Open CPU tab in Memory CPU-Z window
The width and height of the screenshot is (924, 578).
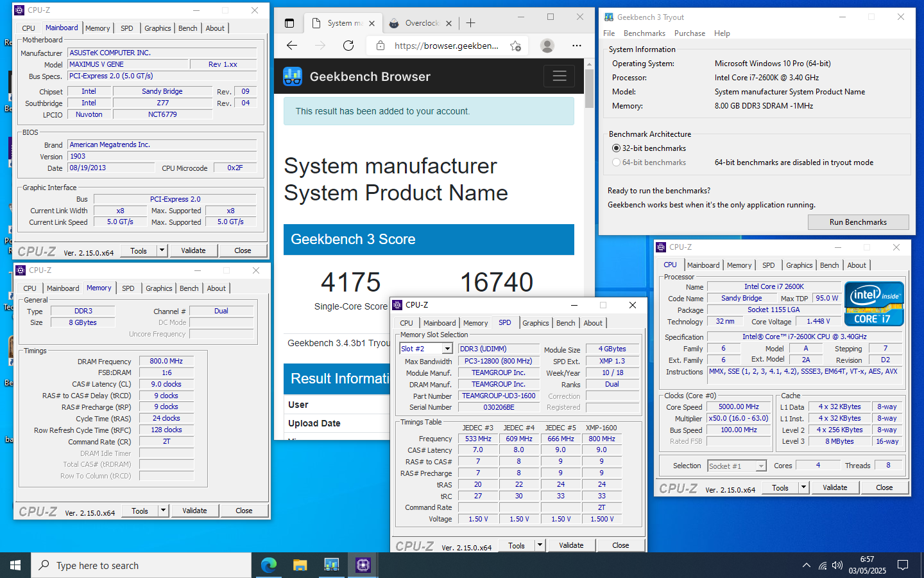(x=30, y=288)
